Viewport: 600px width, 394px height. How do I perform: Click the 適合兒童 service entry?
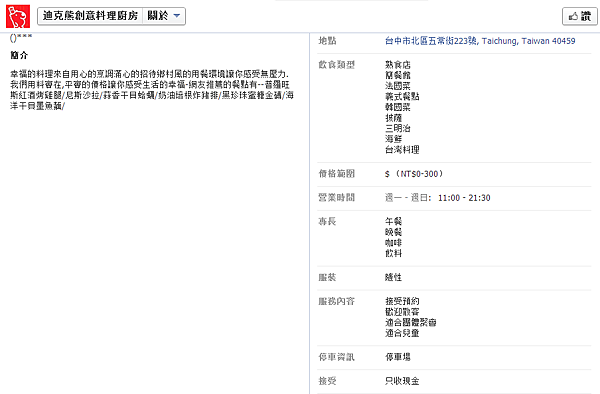click(x=402, y=333)
